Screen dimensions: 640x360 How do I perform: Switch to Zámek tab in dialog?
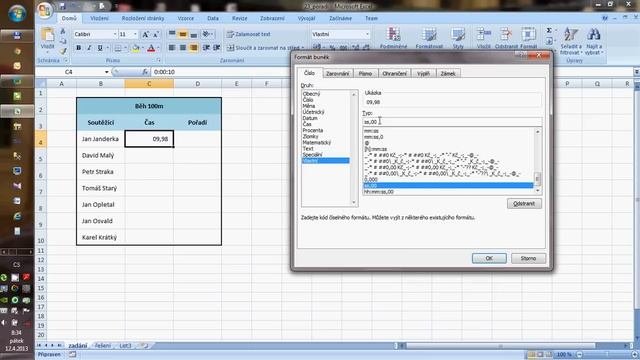[x=448, y=73]
